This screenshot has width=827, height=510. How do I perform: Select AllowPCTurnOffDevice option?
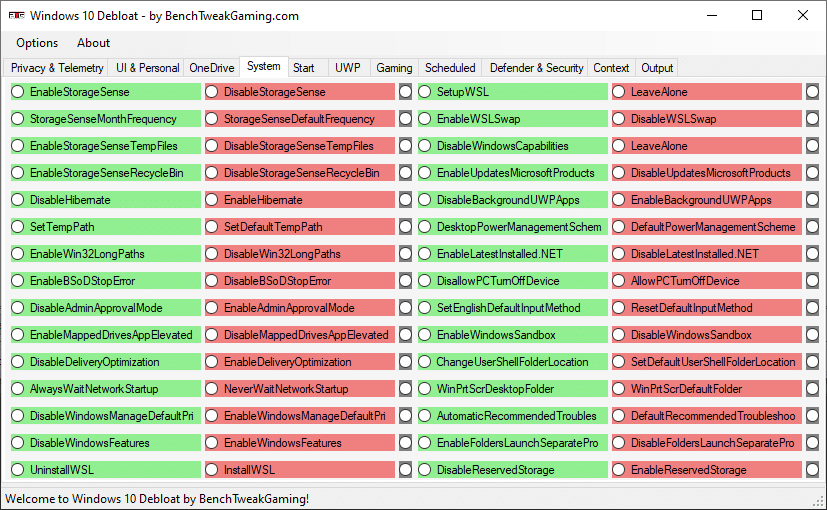707,281
